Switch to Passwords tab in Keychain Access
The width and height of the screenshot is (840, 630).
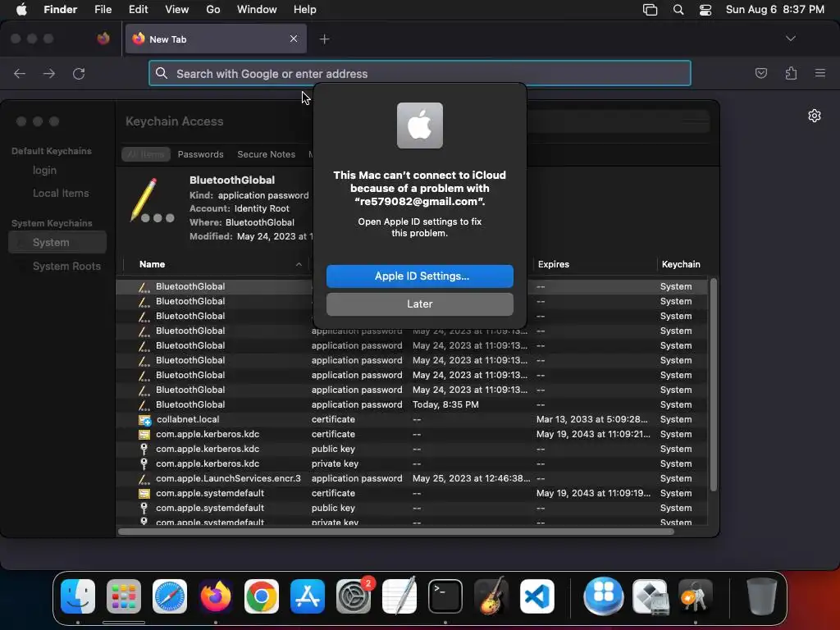pyautogui.click(x=200, y=154)
